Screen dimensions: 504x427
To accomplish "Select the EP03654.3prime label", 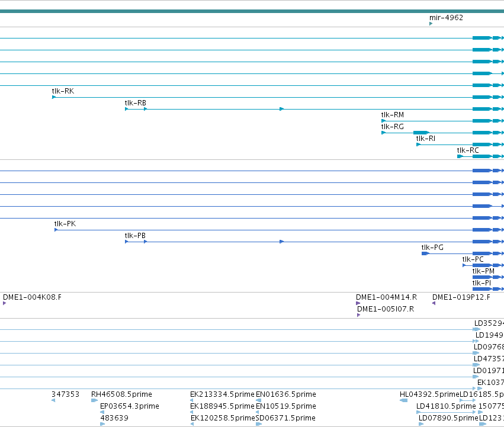I will 130,406.
